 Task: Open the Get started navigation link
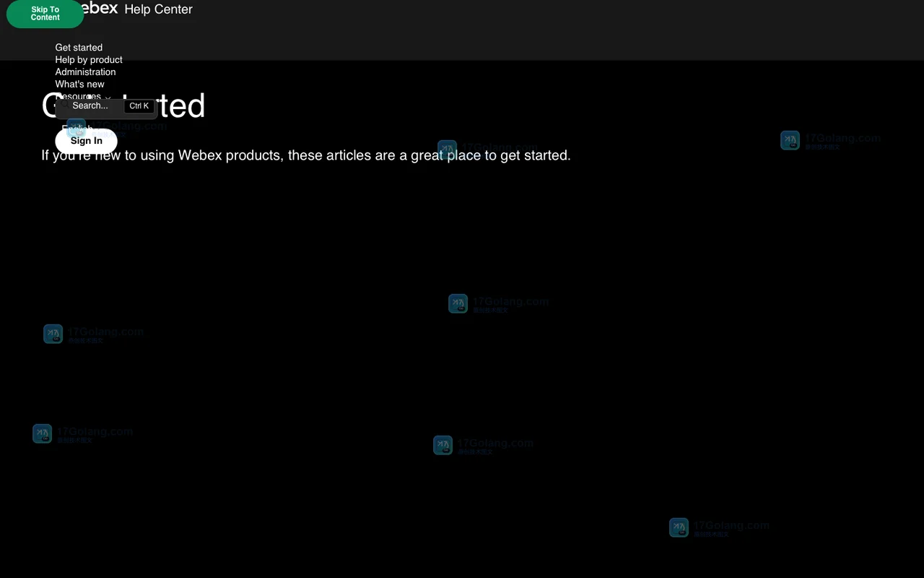click(79, 48)
